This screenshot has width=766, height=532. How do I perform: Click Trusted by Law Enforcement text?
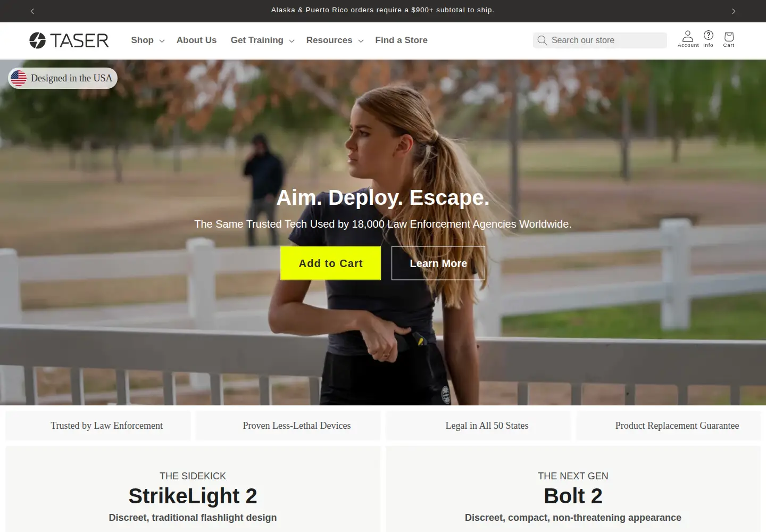click(x=106, y=426)
